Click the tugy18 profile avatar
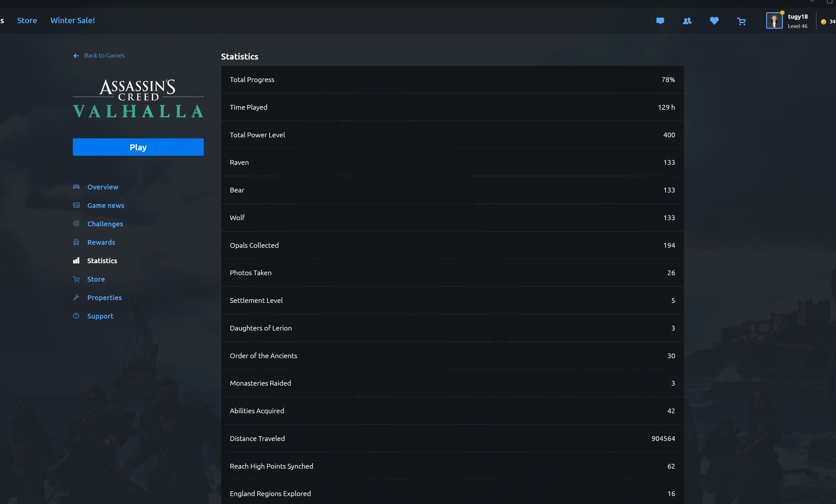 [774, 21]
